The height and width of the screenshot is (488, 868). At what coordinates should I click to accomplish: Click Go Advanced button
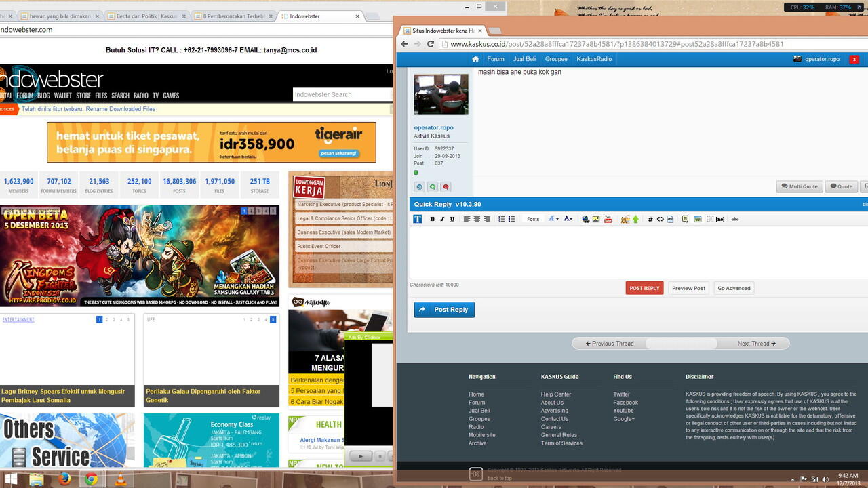(734, 288)
